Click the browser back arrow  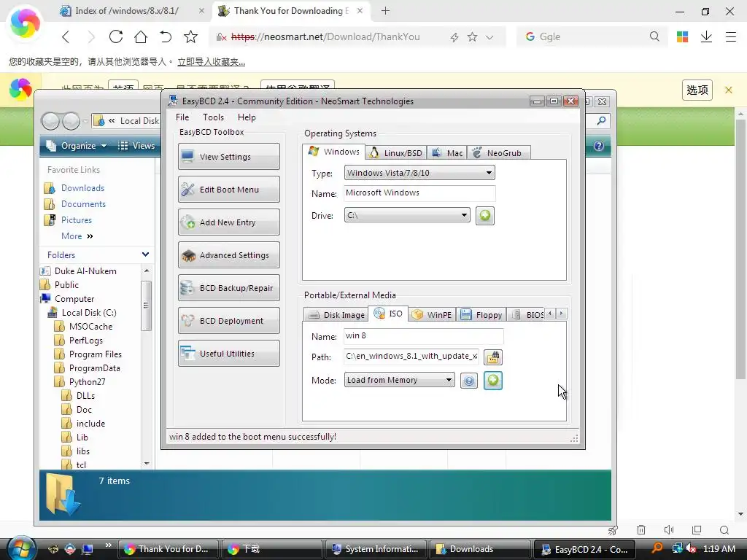(66, 36)
